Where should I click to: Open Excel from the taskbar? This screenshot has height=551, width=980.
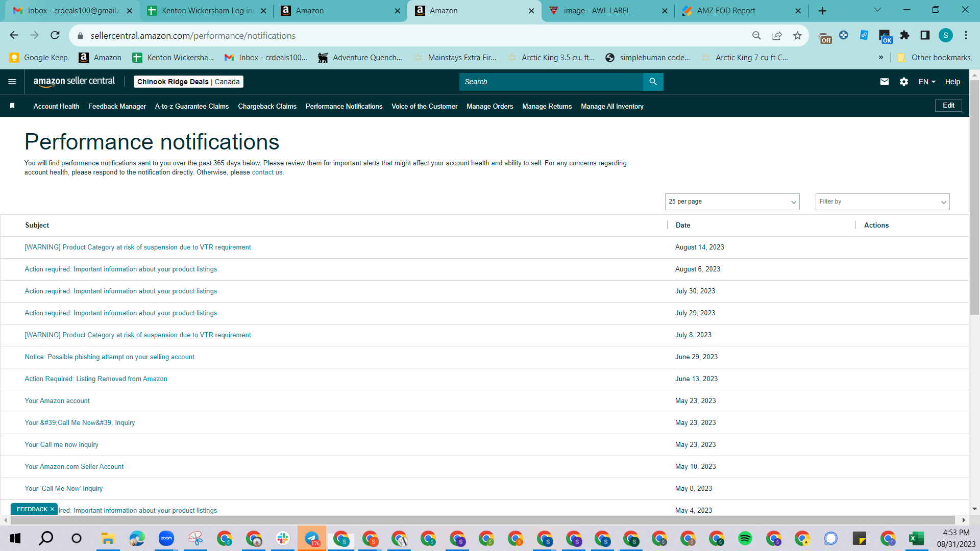(916, 538)
